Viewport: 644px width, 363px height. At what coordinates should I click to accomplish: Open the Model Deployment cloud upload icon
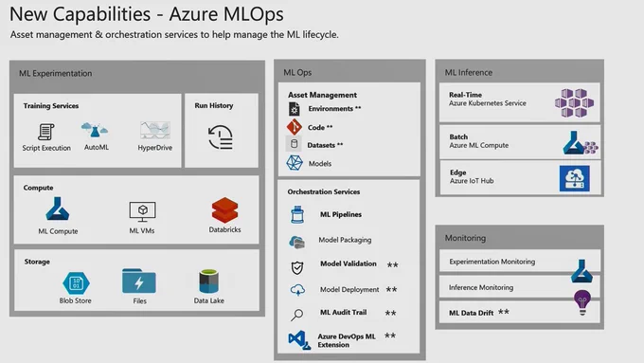point(297,290)
